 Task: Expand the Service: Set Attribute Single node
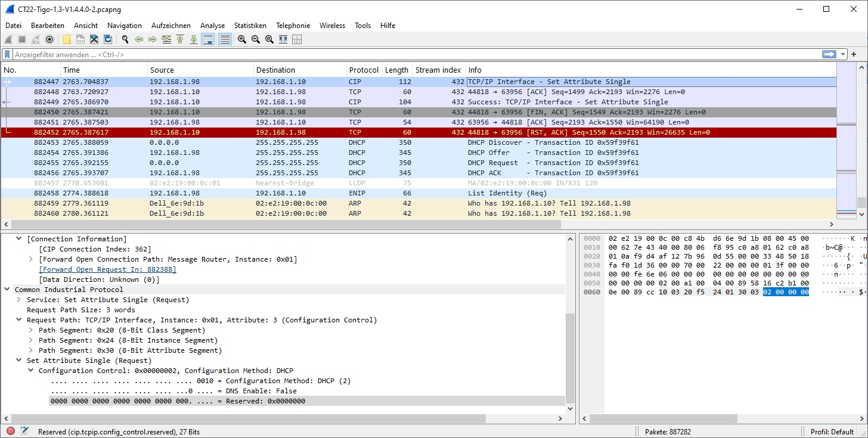tap(20, 300)
